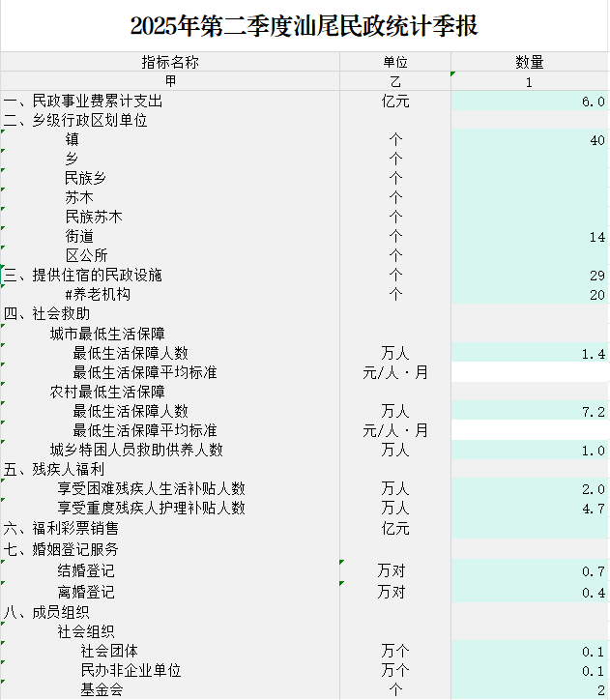Select the 单位 column header cell

[394, 62]
